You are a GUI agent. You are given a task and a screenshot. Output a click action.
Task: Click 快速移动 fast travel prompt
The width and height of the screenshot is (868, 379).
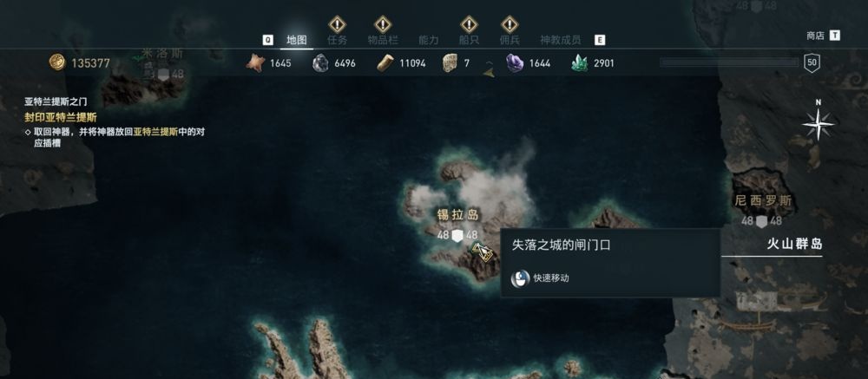551,278
